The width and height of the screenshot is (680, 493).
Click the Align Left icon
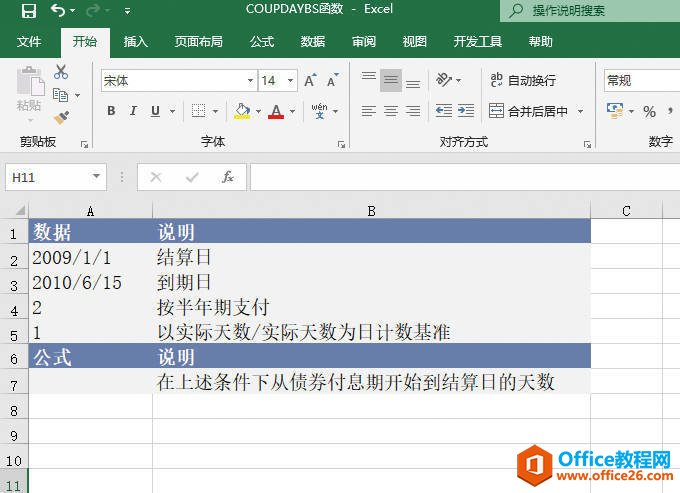[369, 111]
